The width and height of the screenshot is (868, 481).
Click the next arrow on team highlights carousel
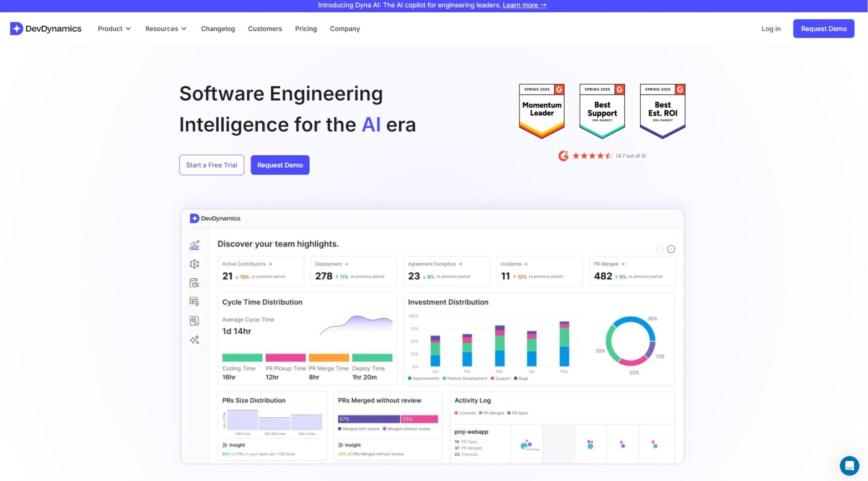tap(671, 249)
